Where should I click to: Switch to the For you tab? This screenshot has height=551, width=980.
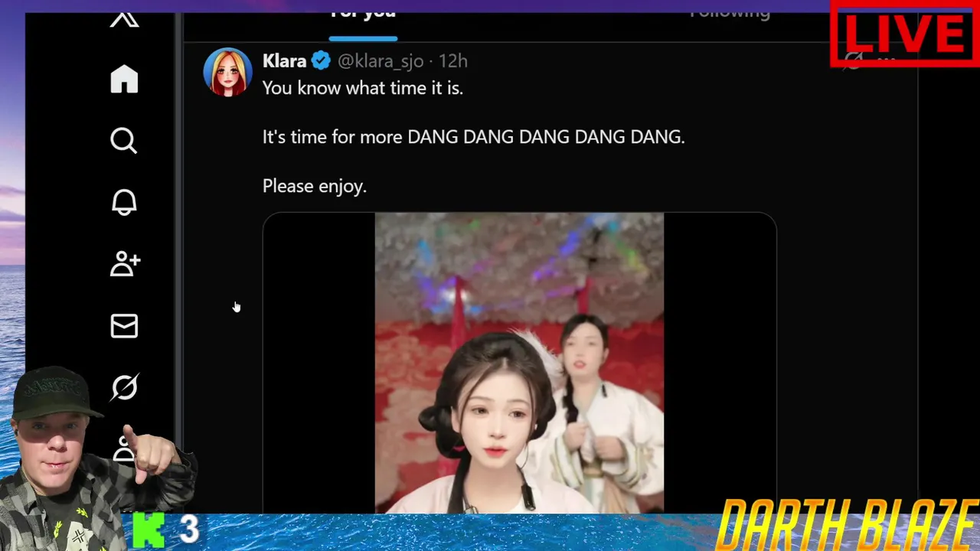tap(363, 13)
